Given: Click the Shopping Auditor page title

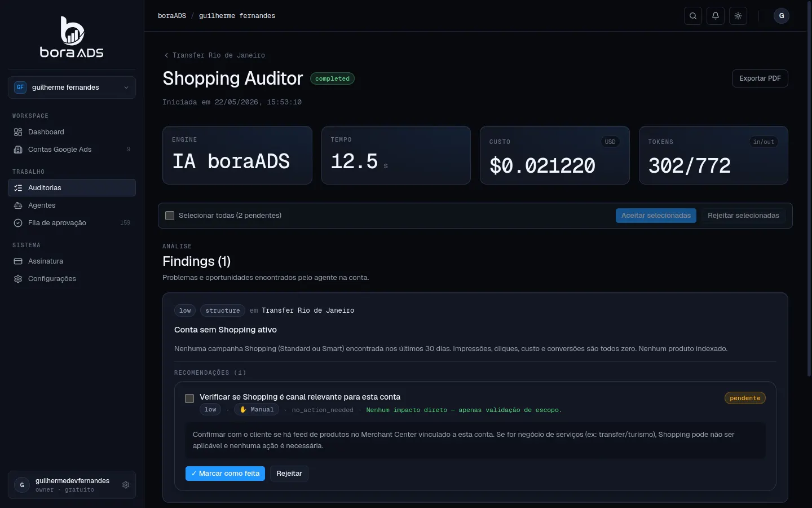Looking at the screenshot, I should point(233,78).
